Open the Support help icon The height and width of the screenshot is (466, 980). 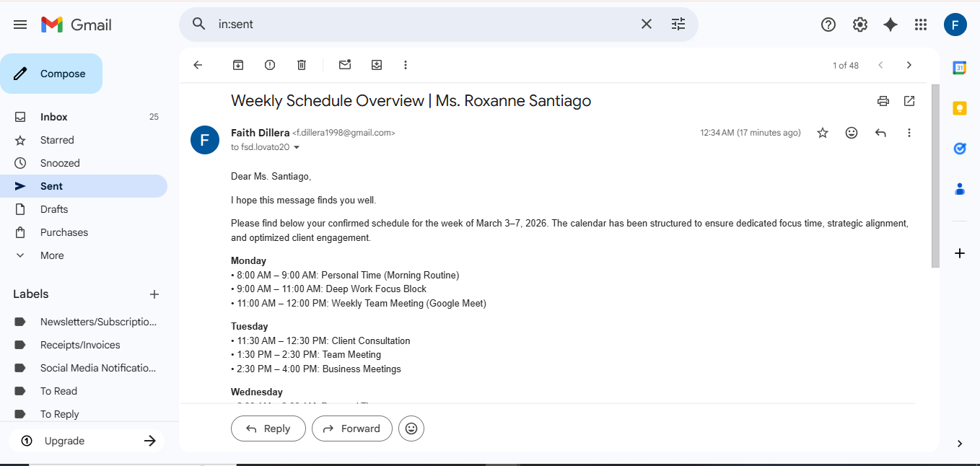coord(828,25)
